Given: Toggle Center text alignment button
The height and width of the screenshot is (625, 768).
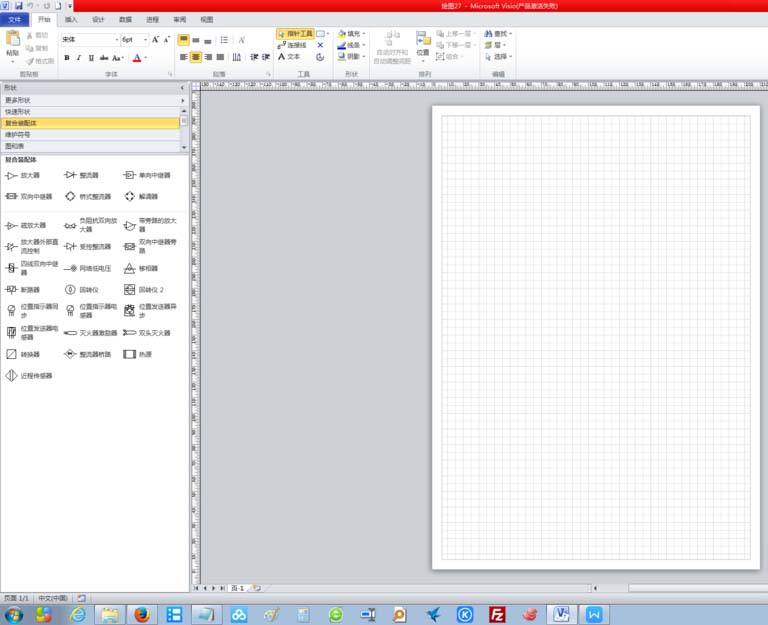Looking at the screenshot, I should (x=196, y=57).
